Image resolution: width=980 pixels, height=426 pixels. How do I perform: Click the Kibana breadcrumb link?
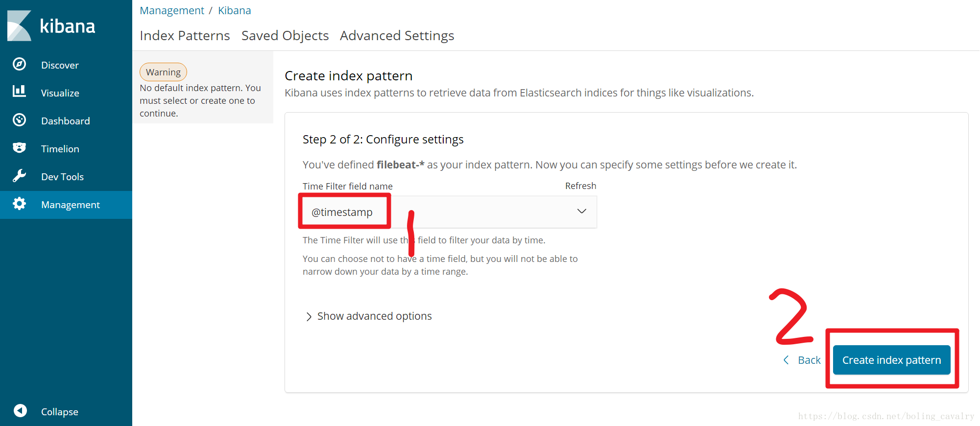click(x=235, y=10)
